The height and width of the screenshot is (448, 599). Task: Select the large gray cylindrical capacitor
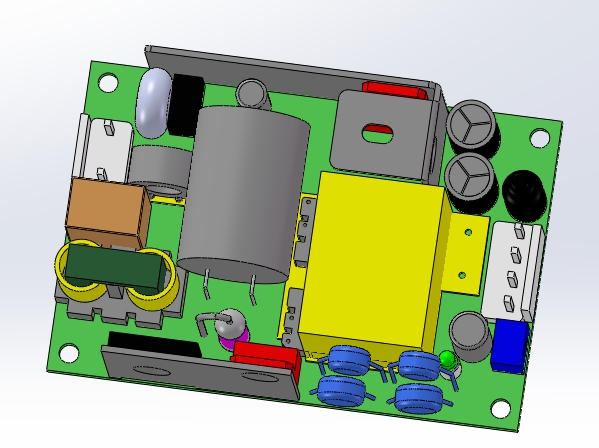click(x=244, y=193)
